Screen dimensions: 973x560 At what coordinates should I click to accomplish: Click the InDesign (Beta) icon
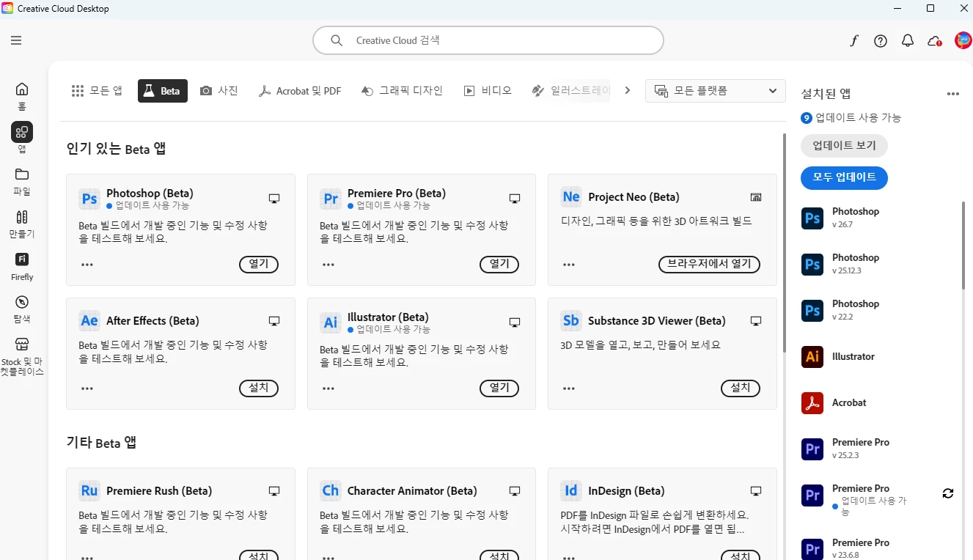(x=571, y=490)
